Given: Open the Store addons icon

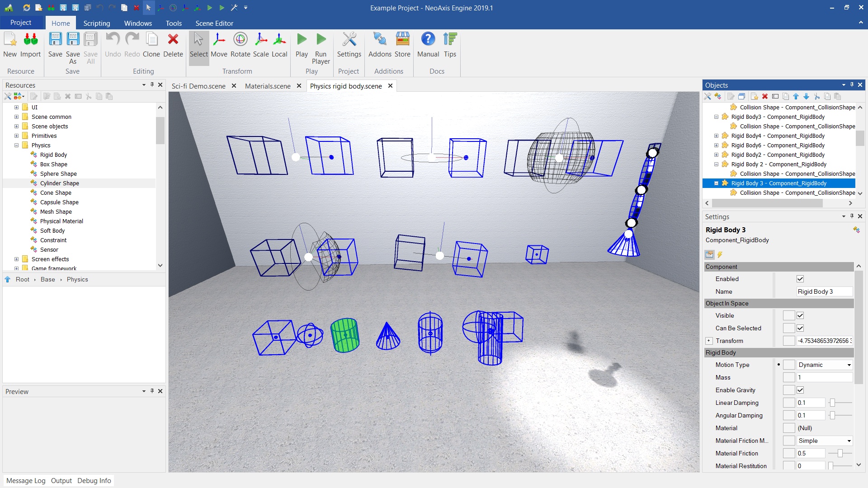Looking at the screenshot, I should (x=402, y=45).
